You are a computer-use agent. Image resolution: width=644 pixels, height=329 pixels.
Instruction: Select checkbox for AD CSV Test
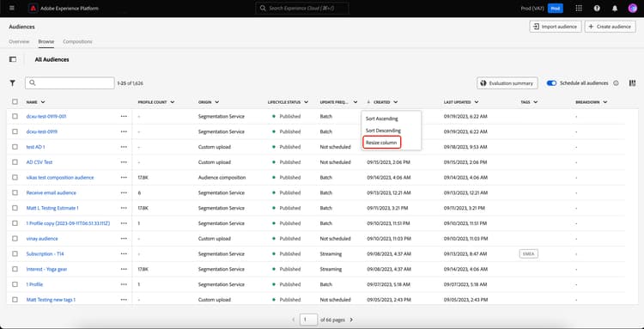(x=15, y=162)
